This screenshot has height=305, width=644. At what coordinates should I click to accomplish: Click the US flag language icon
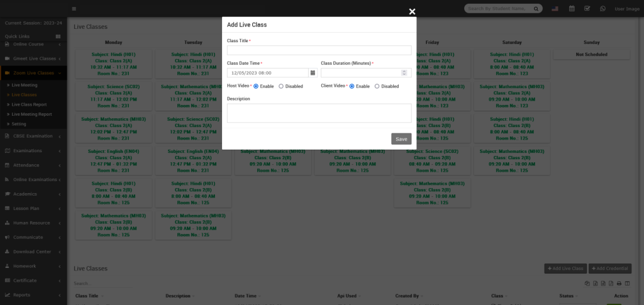pos(555,9)
